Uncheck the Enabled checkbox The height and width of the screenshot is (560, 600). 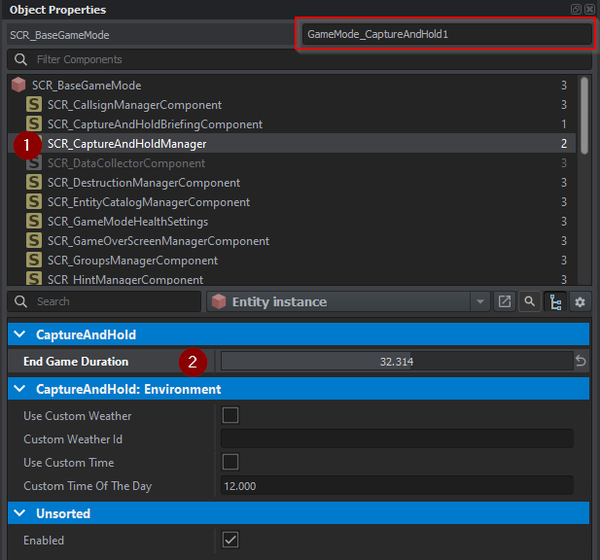[x=230, y=540]
